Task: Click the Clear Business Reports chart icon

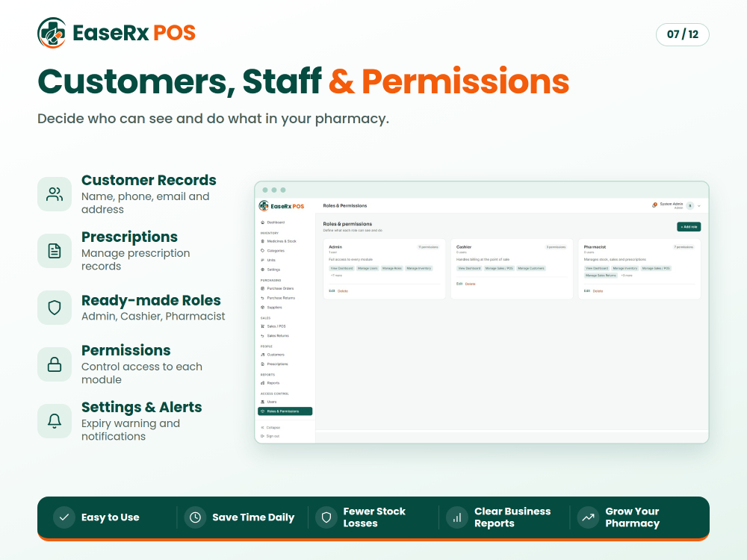Action: tap(457, 517)
